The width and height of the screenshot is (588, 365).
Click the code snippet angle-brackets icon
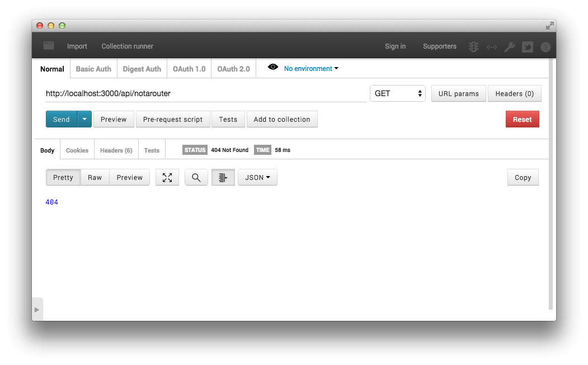492,46
